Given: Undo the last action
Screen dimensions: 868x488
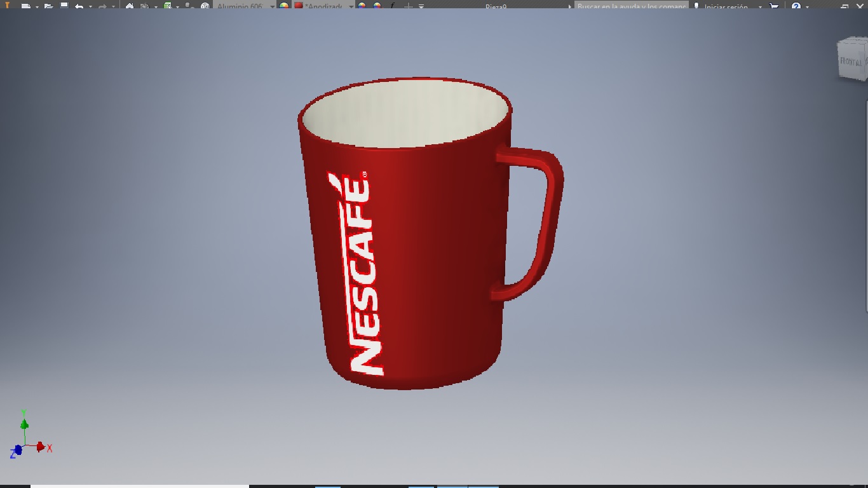Looking at the screenshot, I should click(79, 6).
